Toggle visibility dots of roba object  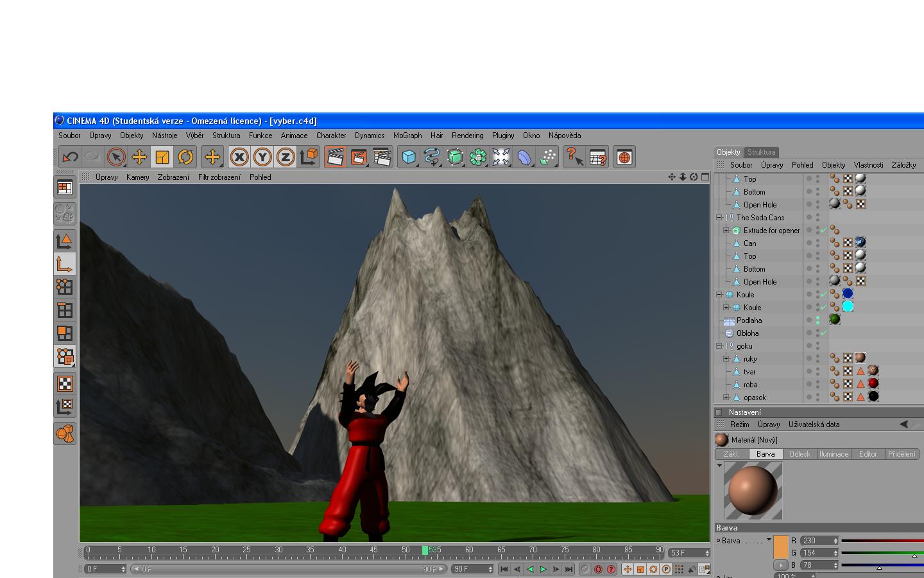817,385
